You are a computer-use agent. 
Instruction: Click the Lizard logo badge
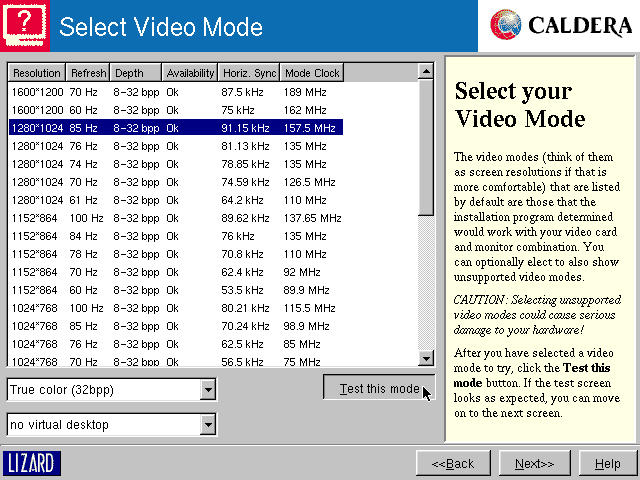32,463
